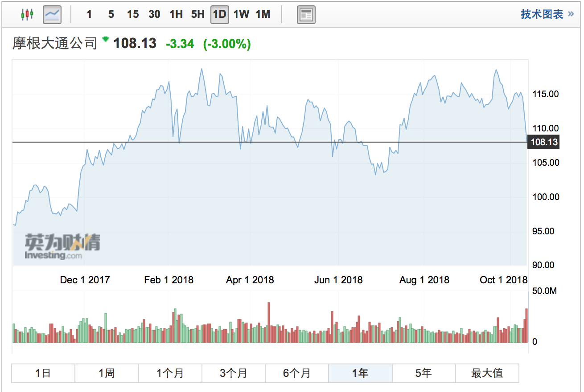Click the Aug 1 2018 date label
584x392 pixels.
pos(424,280)
